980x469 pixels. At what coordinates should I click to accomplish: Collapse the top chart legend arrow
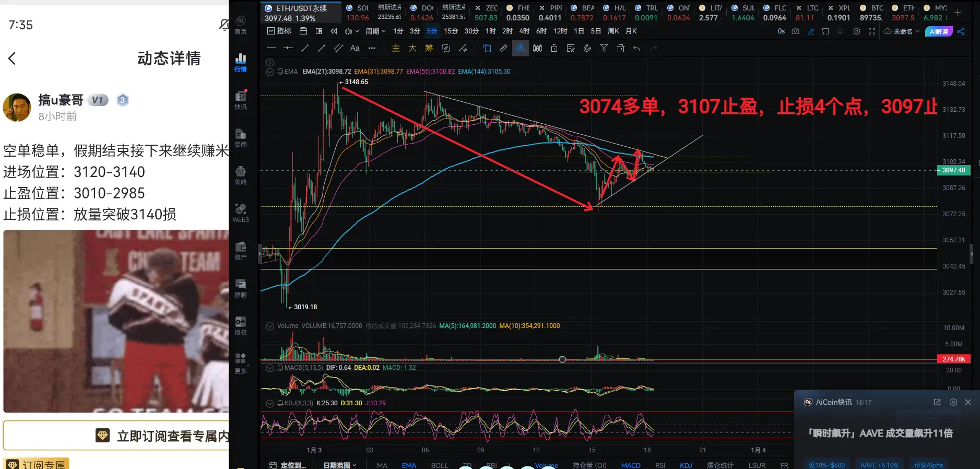[270, 63]
